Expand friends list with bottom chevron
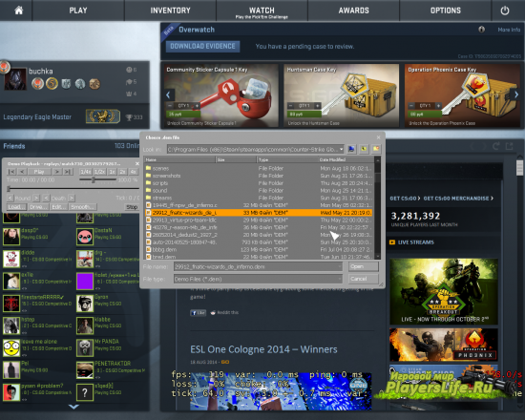The image size is (525, 420). click(x=73, y=407)
